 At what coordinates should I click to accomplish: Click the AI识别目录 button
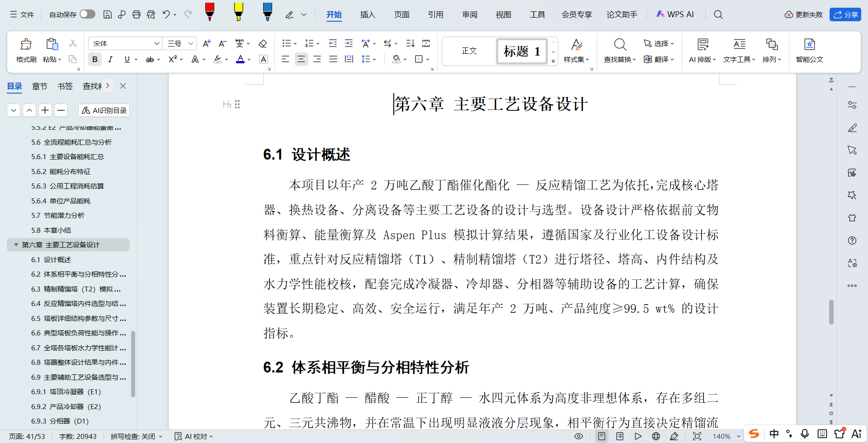point(104,110)
